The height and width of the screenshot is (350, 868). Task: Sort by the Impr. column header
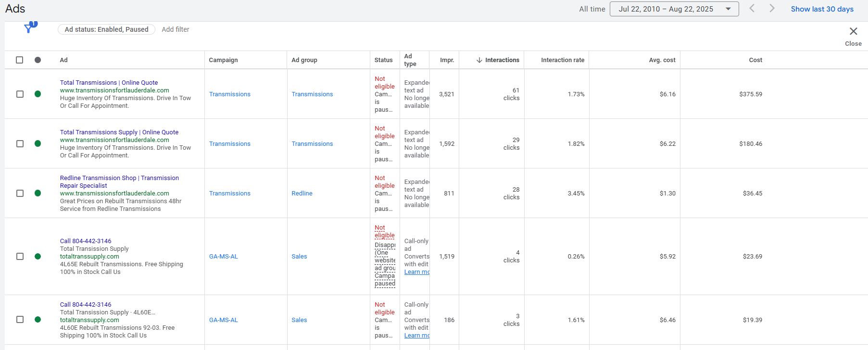447,60
